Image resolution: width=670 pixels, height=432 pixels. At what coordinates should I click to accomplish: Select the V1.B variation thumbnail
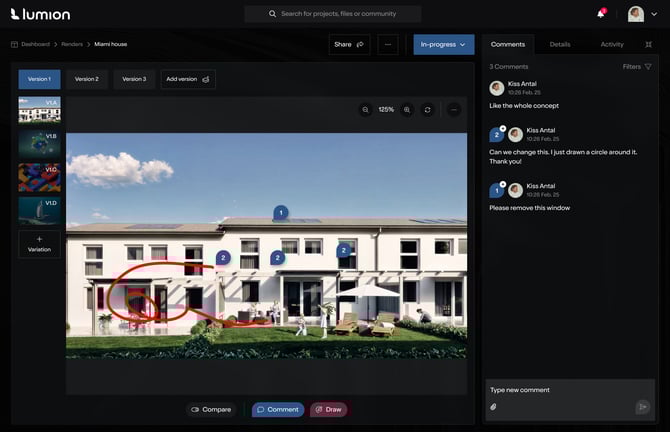click(39, 143)
